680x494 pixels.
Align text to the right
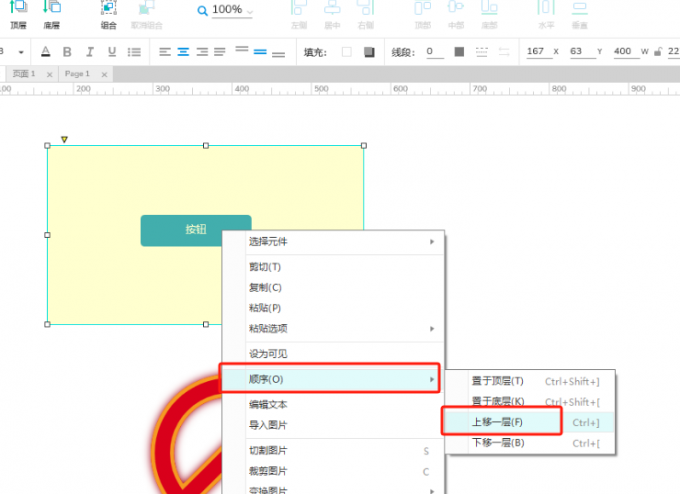pyautogui.click(x=203, y=51)
